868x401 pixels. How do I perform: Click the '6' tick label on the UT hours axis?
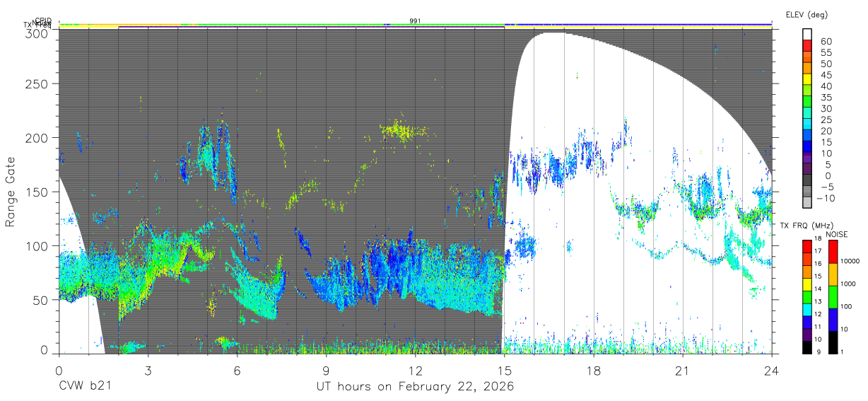tap(237, 371)
